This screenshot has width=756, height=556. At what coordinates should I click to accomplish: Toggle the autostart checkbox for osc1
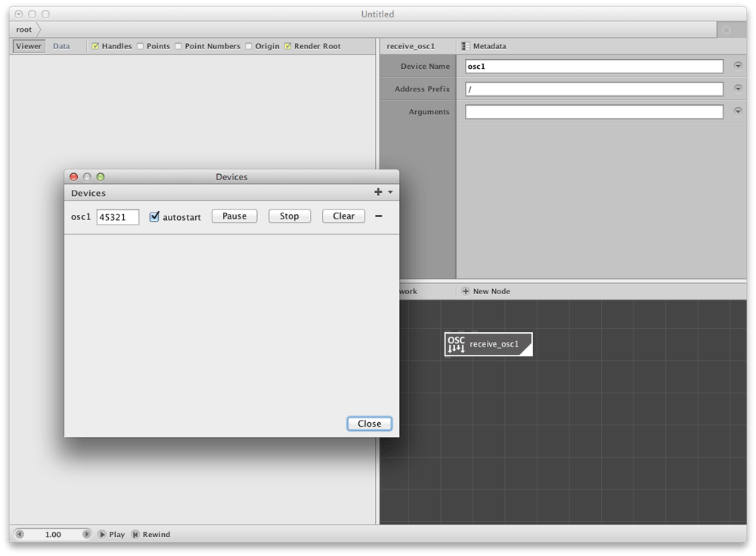[154, 216]
